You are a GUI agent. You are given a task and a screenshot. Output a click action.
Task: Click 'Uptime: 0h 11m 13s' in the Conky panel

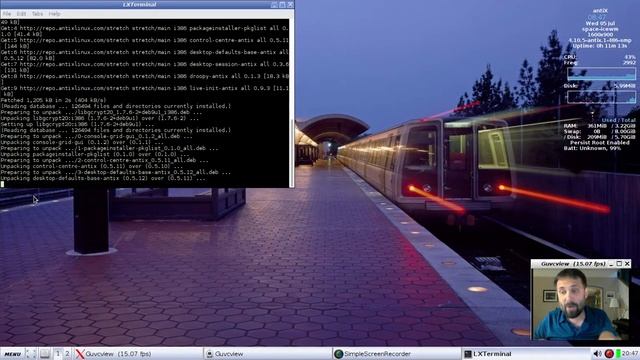tap(600, 46)
